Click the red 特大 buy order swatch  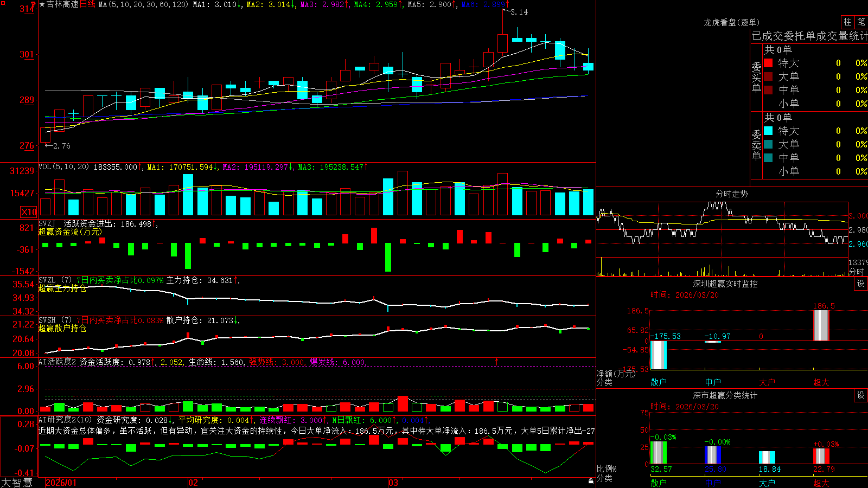[768, 63]
